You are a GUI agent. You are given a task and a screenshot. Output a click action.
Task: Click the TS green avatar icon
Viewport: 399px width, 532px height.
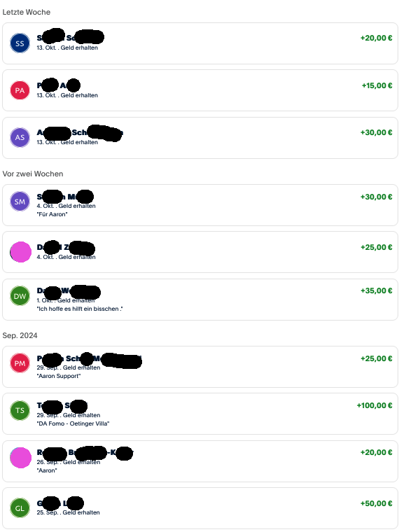pos(20,410)
